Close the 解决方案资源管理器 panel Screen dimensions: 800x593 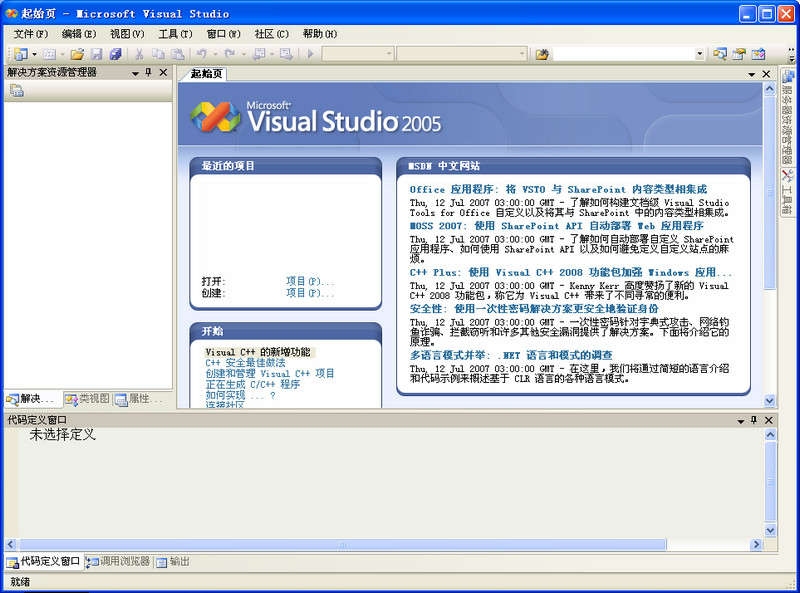click(163, 72)
